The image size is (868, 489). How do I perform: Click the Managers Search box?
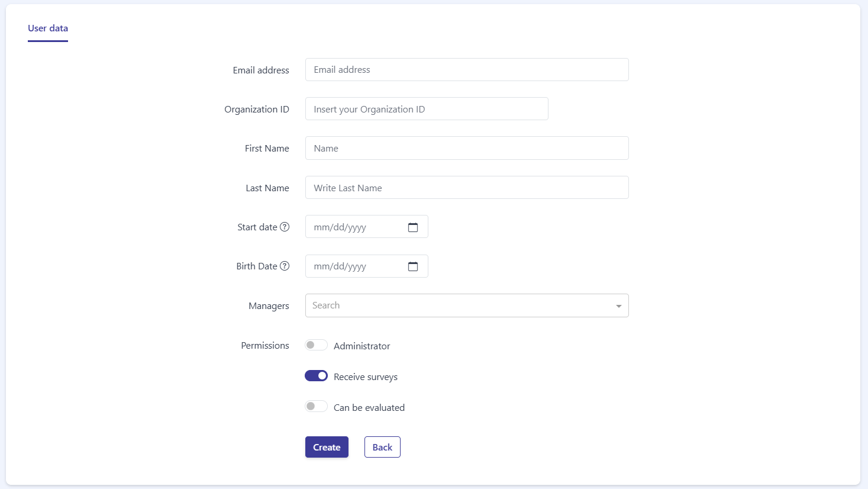(467, 305)
